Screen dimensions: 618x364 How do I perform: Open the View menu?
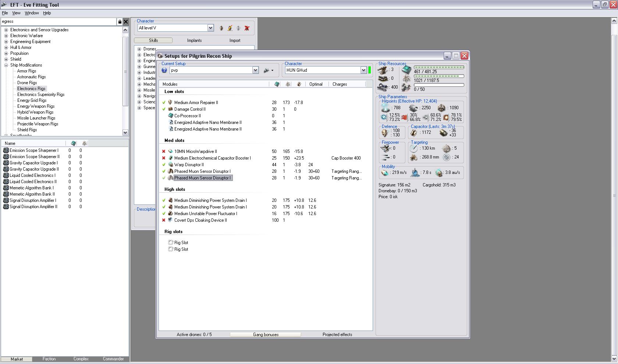click(16, 13)
